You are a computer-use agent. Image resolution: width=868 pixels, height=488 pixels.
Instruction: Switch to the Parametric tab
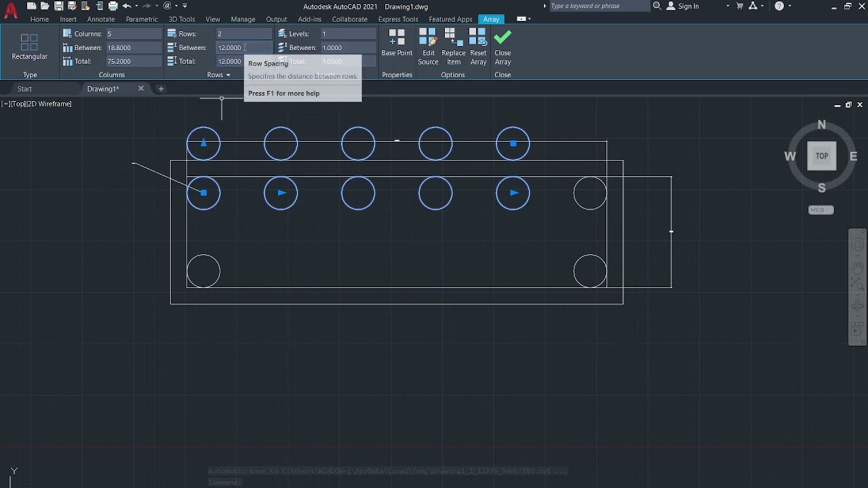click(x=142, y=19)
